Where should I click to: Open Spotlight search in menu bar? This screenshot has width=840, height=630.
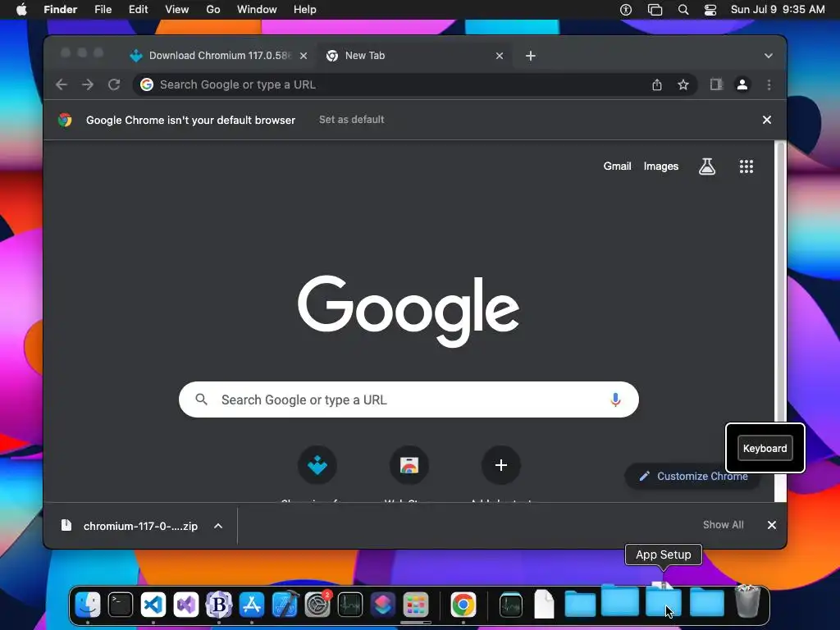683,10
